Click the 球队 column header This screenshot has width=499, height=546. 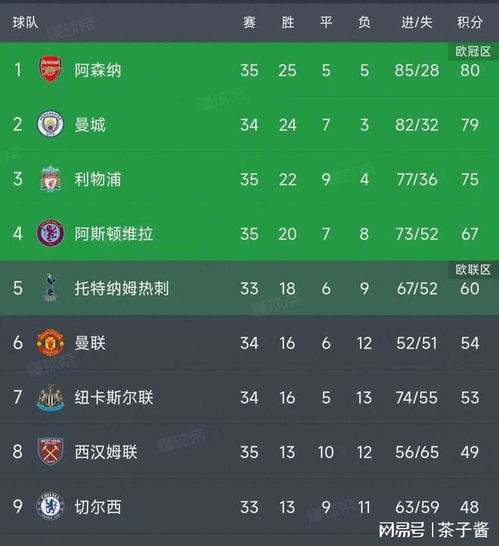tap(25, 23)
